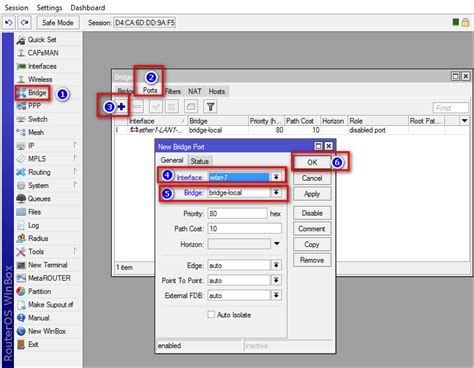Confirm with the OK button
The width and height of the screenshot is (474, 368).
coord(312,162)
